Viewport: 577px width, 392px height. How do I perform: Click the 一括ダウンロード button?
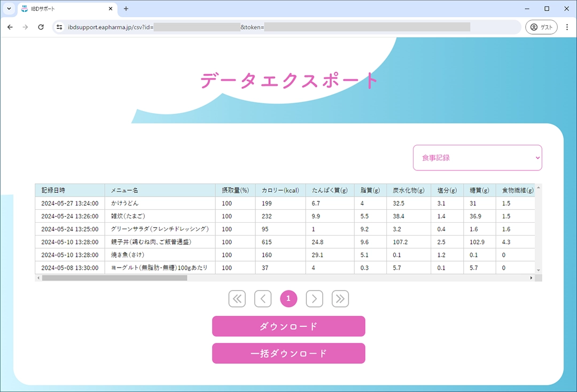pos(288,354)
